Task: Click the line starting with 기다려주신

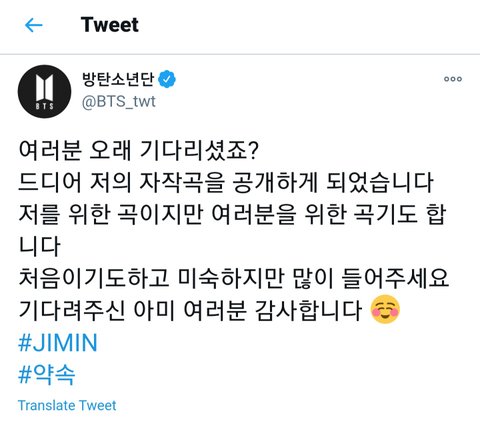Action: coord(190,310)
